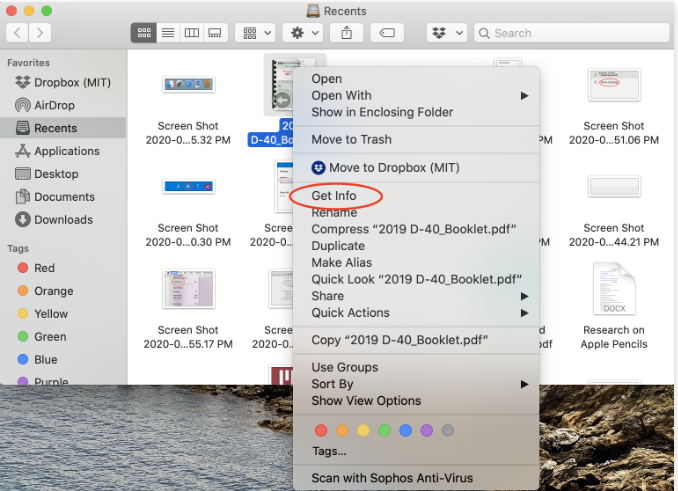Select Screen Shot 2020-0...5.32 PM thumbnail

point(189,84)
